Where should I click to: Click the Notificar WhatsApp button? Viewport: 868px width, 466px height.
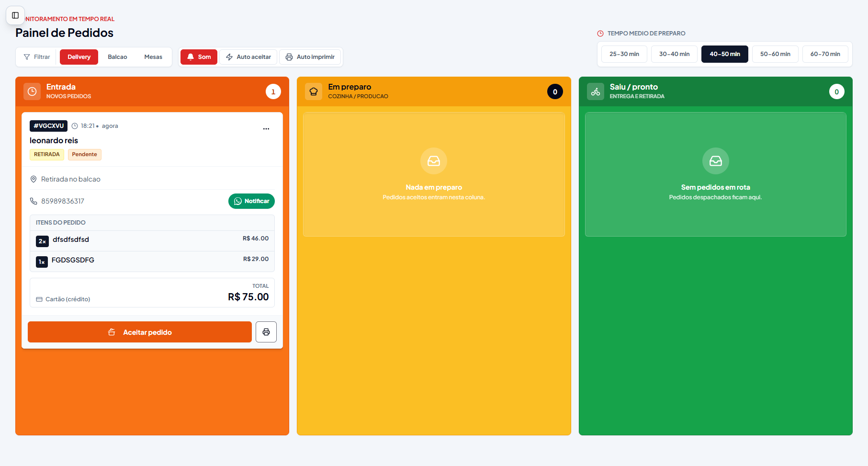(251, 201)
